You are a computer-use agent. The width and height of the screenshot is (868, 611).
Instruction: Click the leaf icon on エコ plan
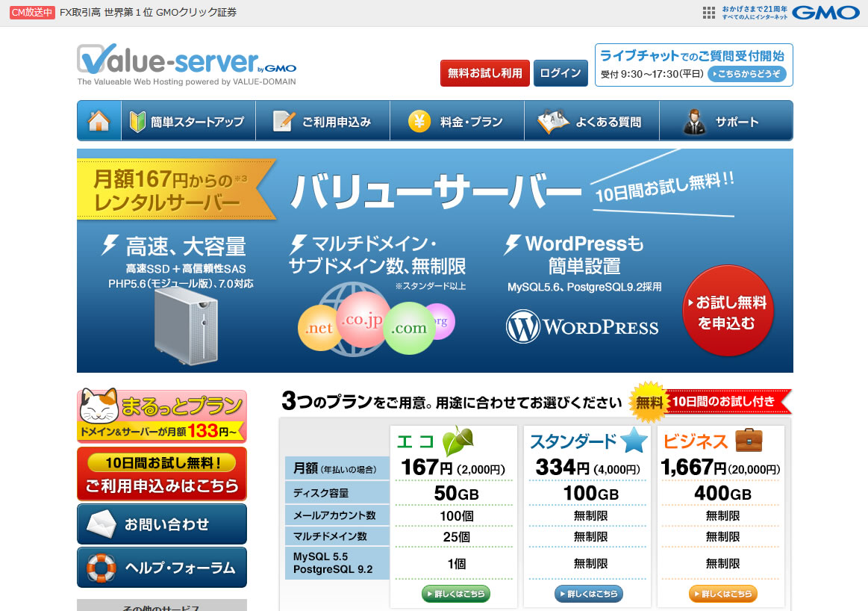click(458, 441)
